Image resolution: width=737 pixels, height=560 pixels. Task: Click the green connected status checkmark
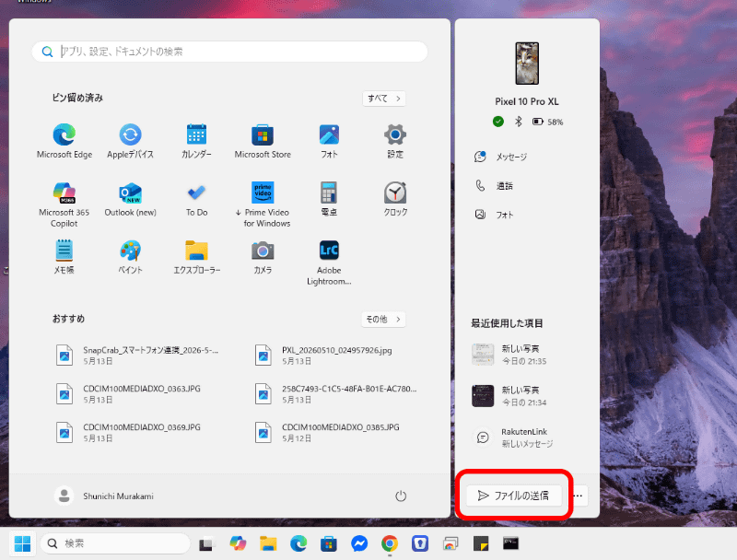(x=498, y=122)
